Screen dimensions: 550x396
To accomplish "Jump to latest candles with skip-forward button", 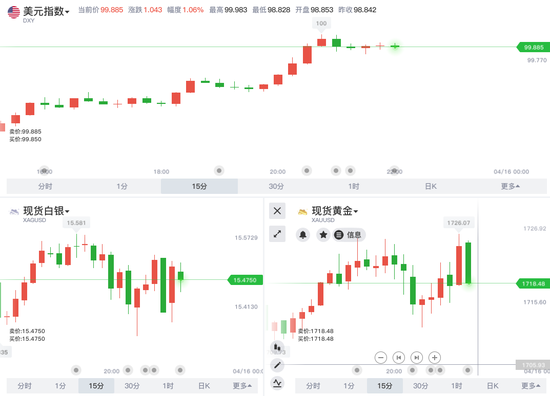I will 416,357.
